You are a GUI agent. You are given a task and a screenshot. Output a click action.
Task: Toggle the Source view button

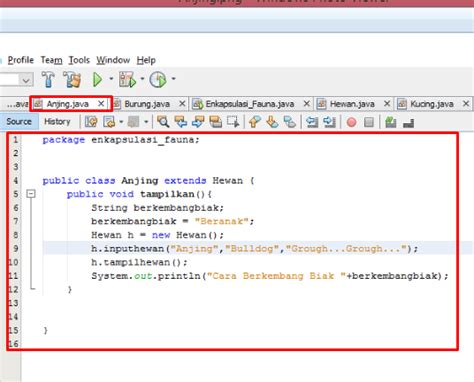[19, 122]
